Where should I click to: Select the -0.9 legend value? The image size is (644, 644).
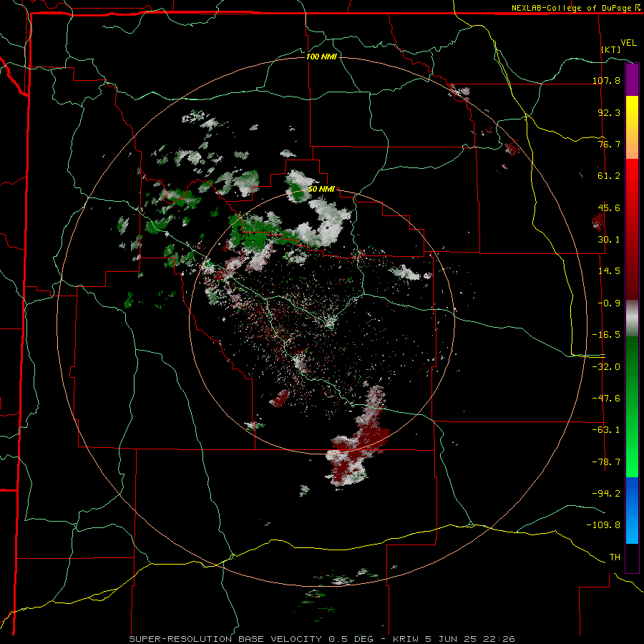609,303
